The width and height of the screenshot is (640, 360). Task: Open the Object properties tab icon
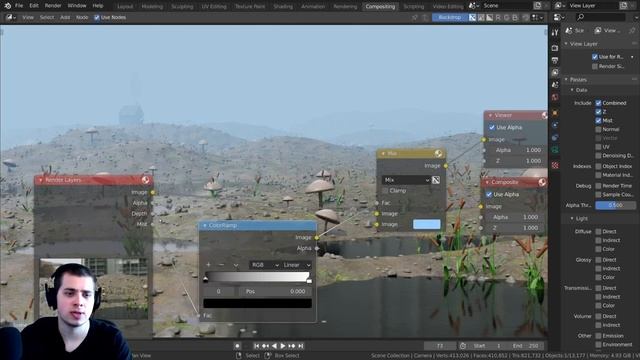[x=555, y=112]
